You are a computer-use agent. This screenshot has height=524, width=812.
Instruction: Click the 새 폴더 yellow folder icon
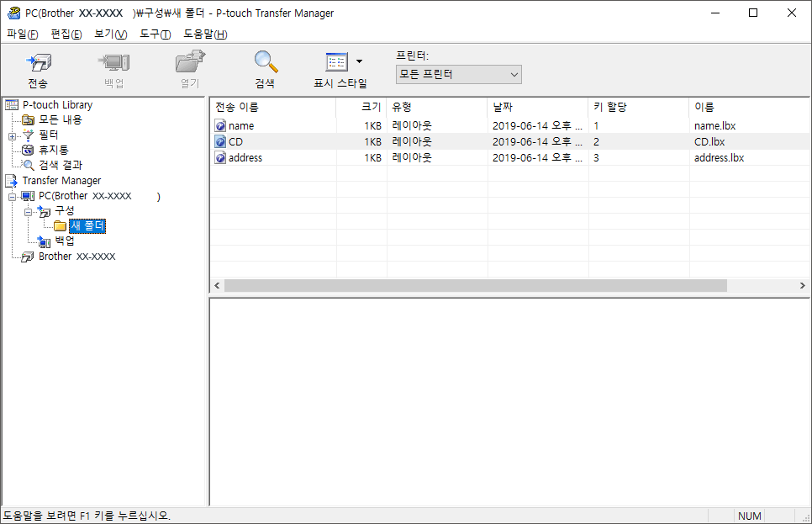pos(60,226)
